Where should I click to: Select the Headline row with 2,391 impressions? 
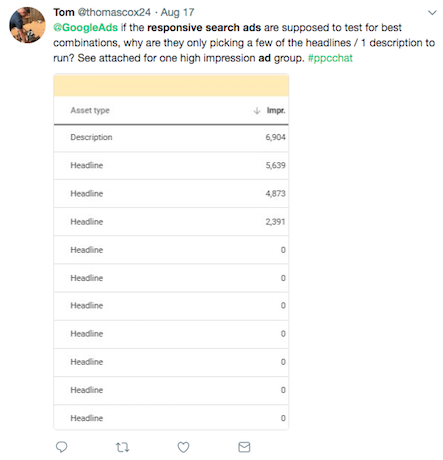tap(171, 222)
